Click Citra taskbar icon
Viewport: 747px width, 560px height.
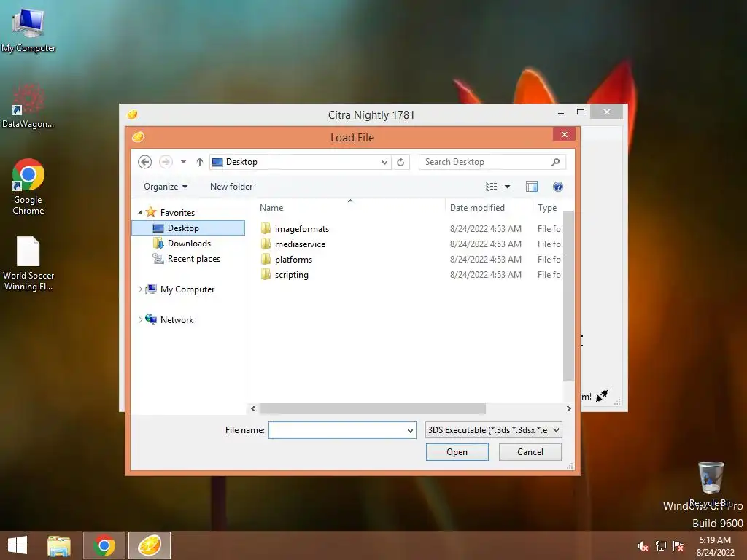150,545
